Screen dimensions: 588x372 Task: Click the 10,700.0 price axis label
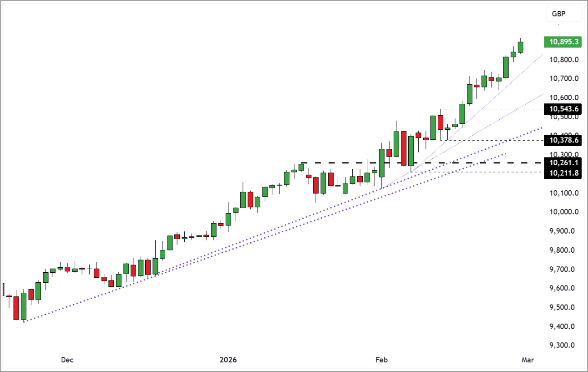564,79
